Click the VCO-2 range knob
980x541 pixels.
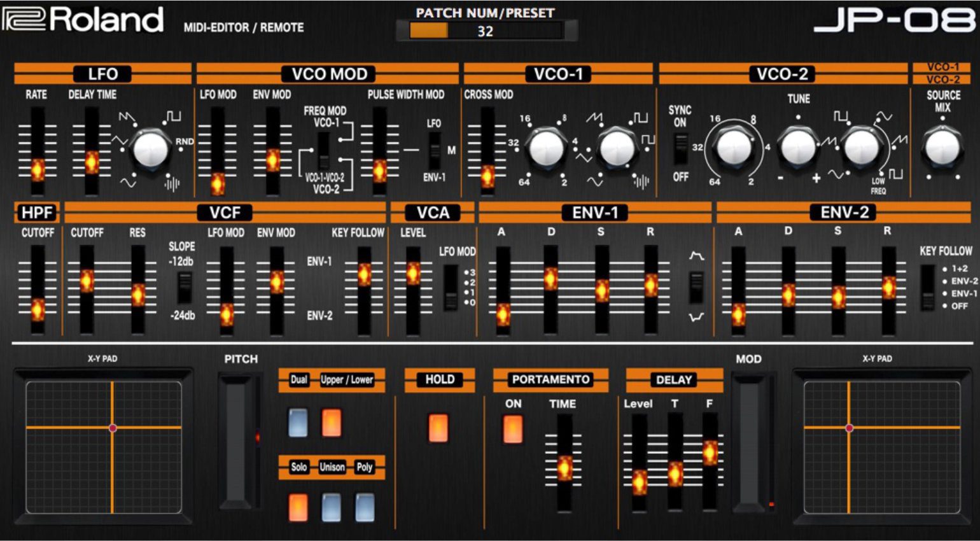(x=734, y=148)
